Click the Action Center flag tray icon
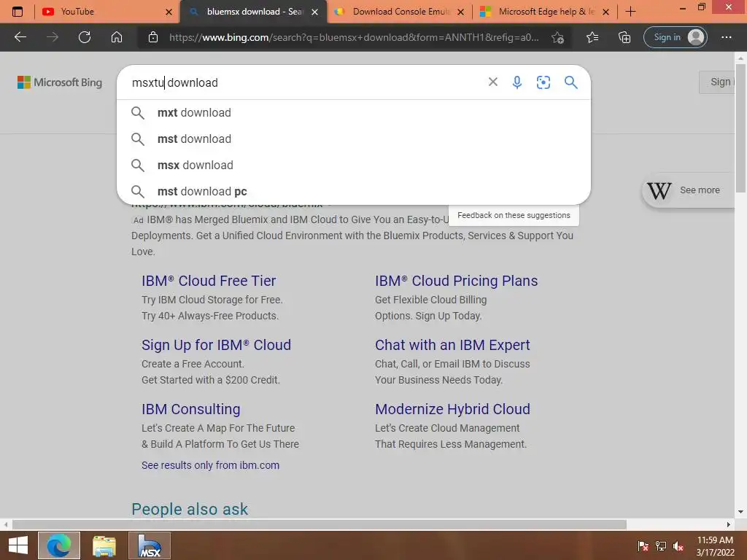 click(x=643, y=546)
